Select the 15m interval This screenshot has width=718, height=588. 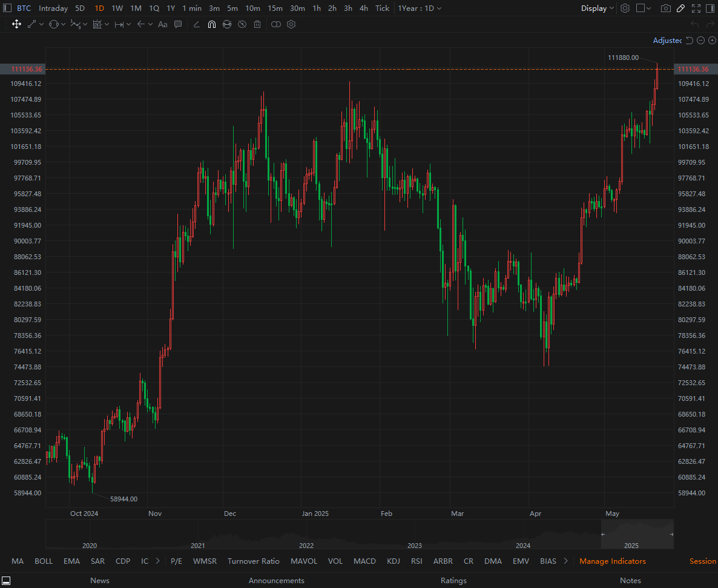275,8
